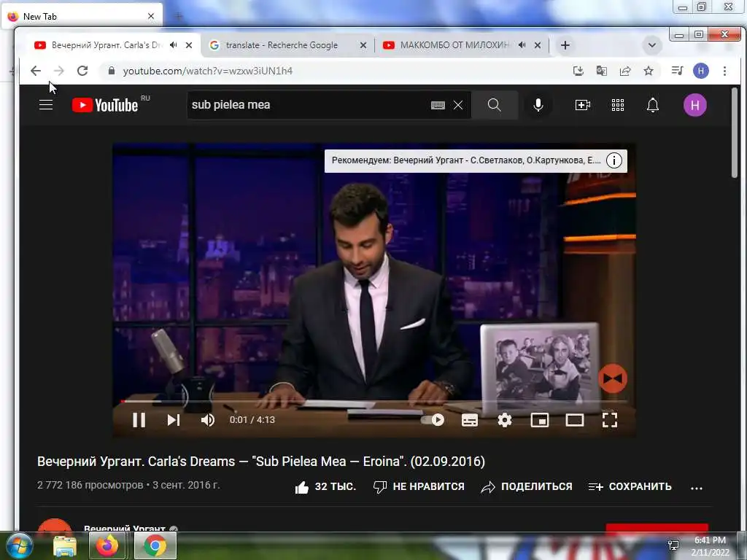Switch to theater mode

click(575, 419)
